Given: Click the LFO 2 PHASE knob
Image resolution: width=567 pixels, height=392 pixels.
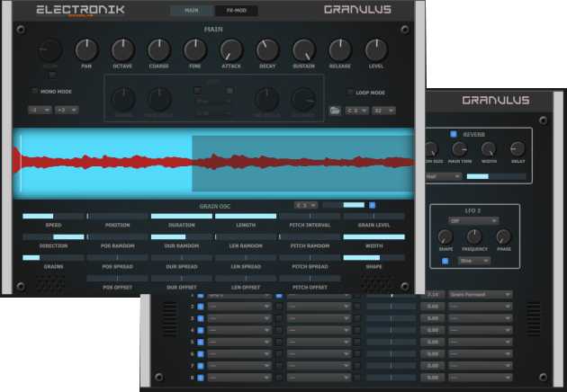Looking at the screenshot, I should point(503,237).
